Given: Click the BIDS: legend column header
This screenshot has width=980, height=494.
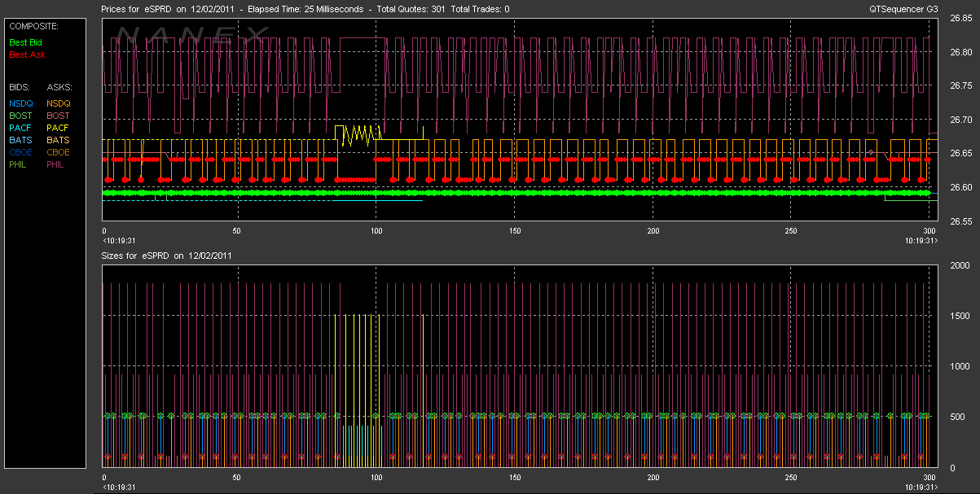Looking at the screenshot, I should click(x=18, y=86).
